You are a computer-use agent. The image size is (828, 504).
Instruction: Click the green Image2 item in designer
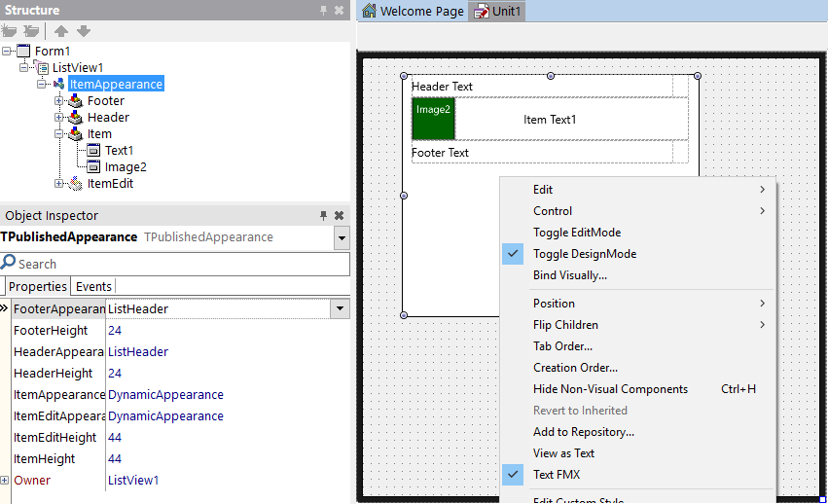[x=433, y=119]
